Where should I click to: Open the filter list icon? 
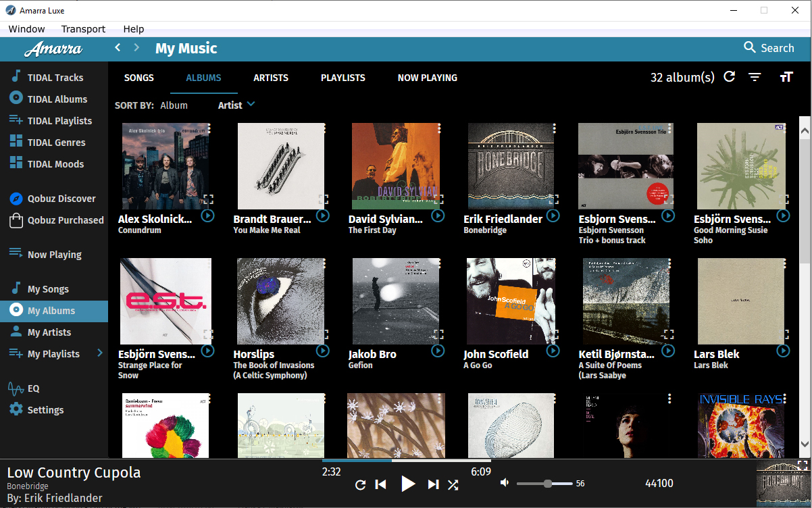(x=755, y=77)
